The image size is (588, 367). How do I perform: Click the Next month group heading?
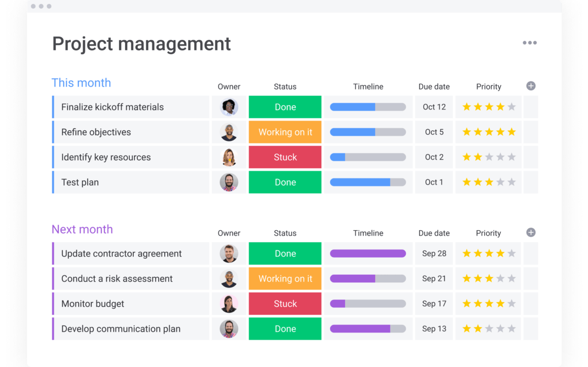[82, 229]
